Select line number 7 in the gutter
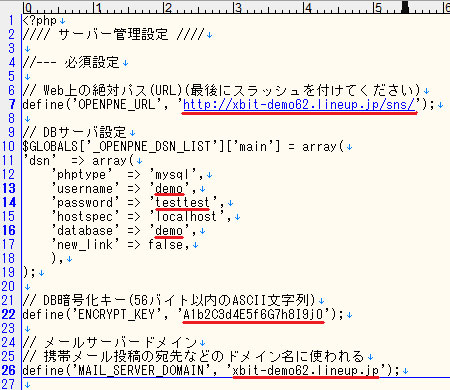The height and width of the screenshot is (390, 450). pos(12,105)
